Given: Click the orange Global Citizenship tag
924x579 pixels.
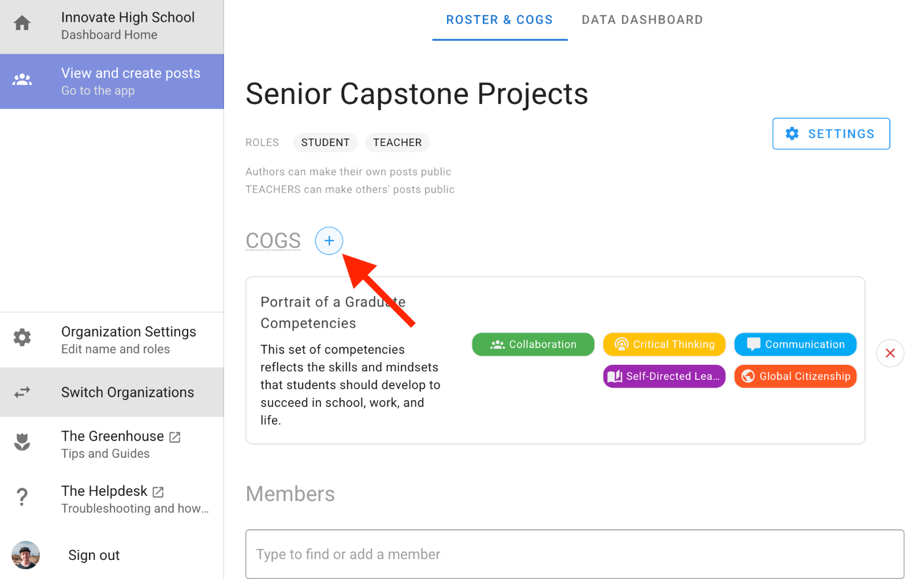Looking at the screenshot, I should point(795,376).
